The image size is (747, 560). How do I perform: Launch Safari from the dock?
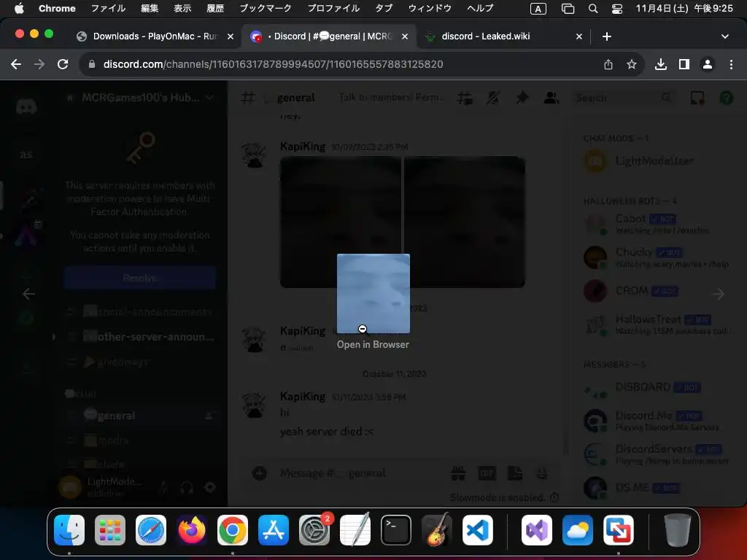click(151, 530)
